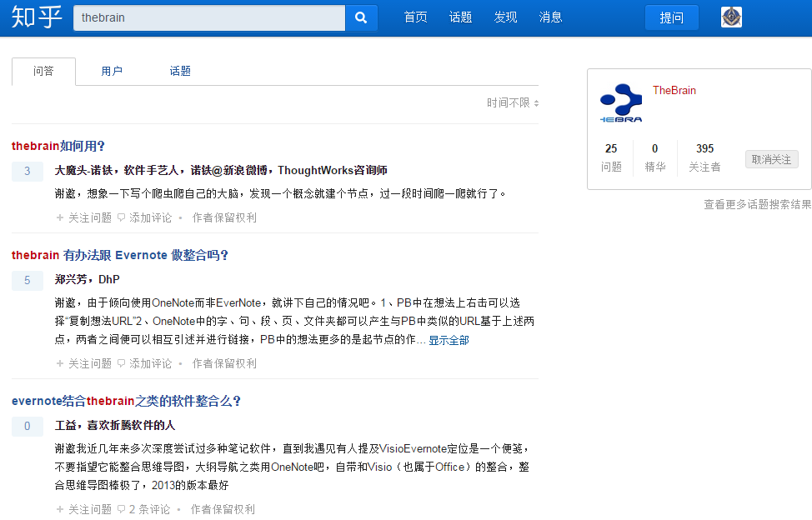Open 2 条评论 under 工益's answer

click(x=143, y=509)
